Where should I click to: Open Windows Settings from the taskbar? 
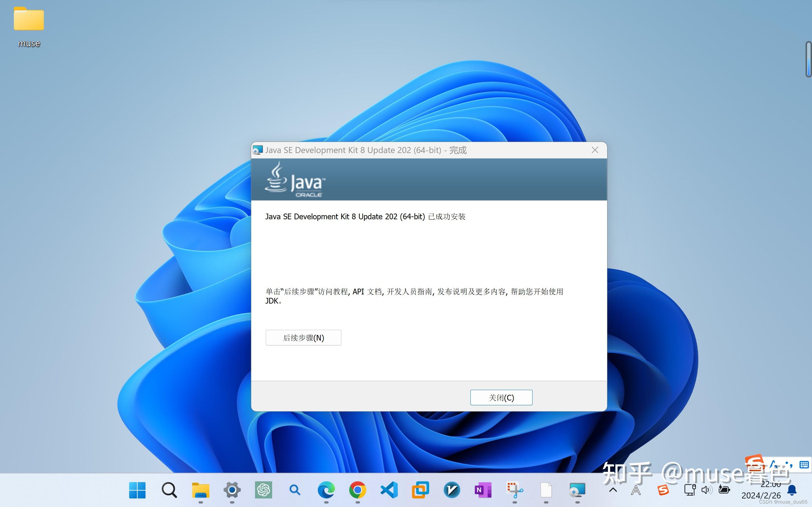232,490
